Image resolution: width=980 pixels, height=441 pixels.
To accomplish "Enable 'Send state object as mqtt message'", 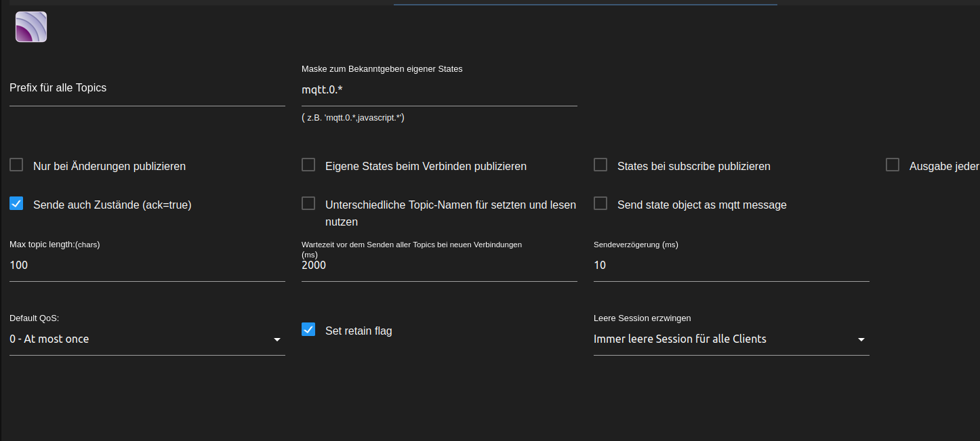I will click(600, 203).
